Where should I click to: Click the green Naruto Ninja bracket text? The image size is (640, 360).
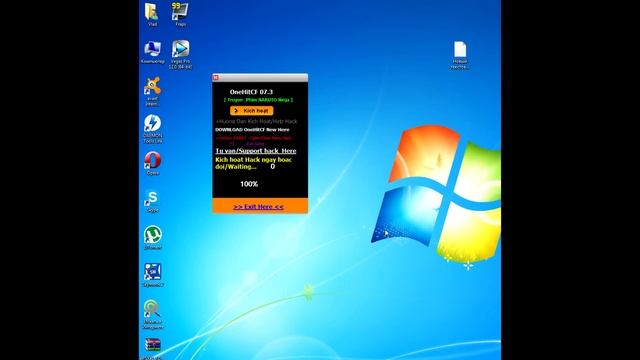[x=258, y=100]
